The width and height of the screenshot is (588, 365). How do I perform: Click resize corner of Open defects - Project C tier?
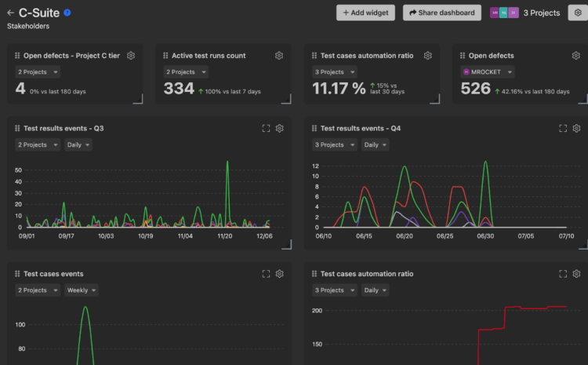[x=139, y=100]
